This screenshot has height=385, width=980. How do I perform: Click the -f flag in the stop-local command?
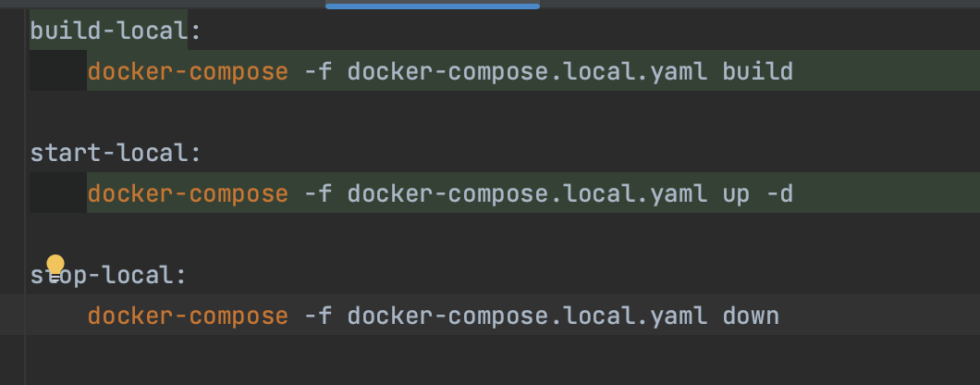click(317, 317)
